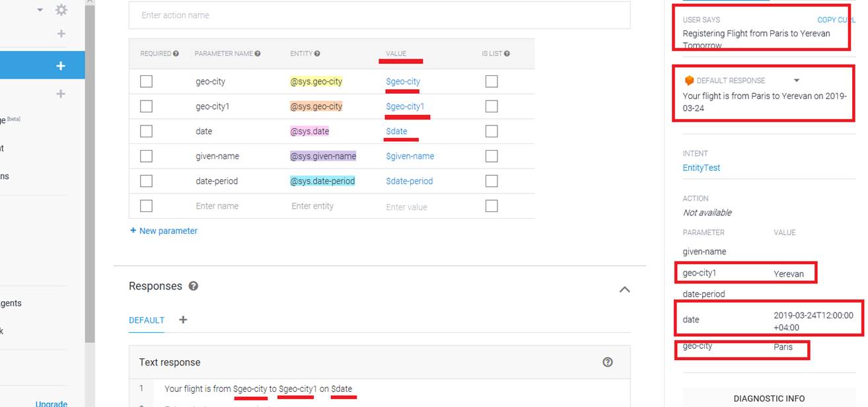868x407 pixels.
Task: Open the EntityTest intent link
Action: [x=701, y=168]
